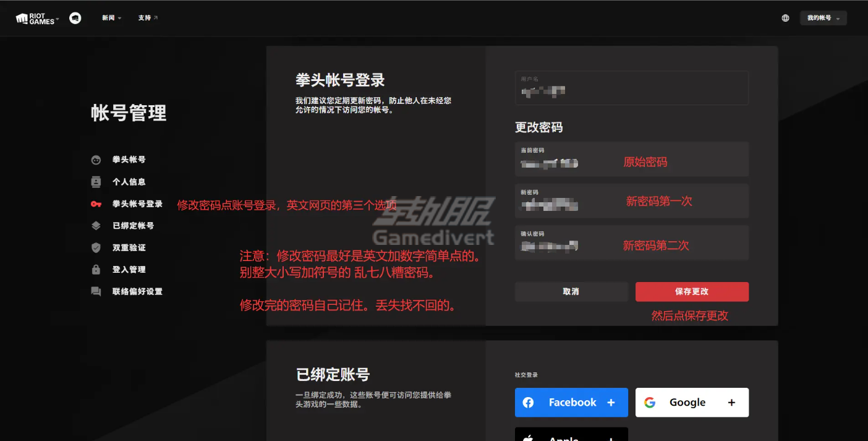Click the 帐号管理 heading
The image size is (868, 441).
coord(129,113)
